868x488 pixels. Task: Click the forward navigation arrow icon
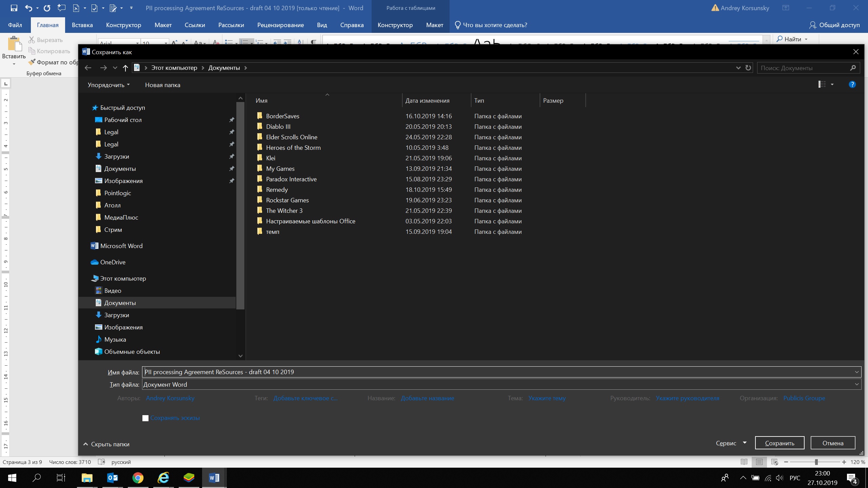point(102,67)
